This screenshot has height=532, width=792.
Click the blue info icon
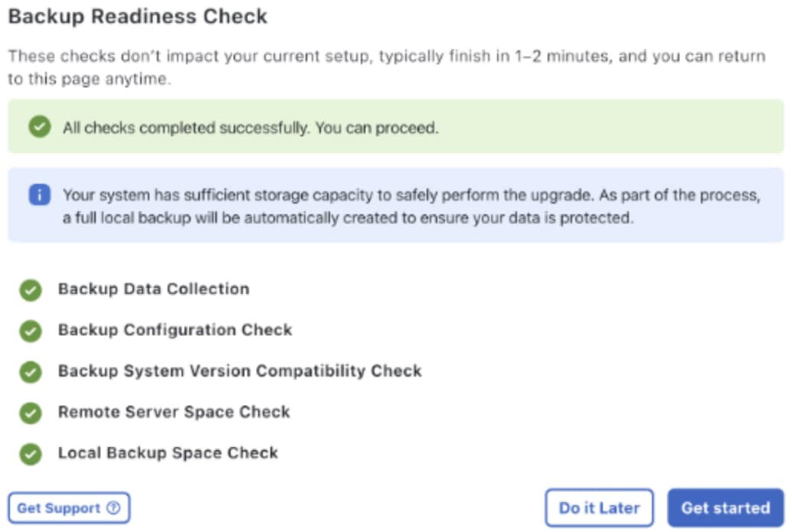pos(40,195)
